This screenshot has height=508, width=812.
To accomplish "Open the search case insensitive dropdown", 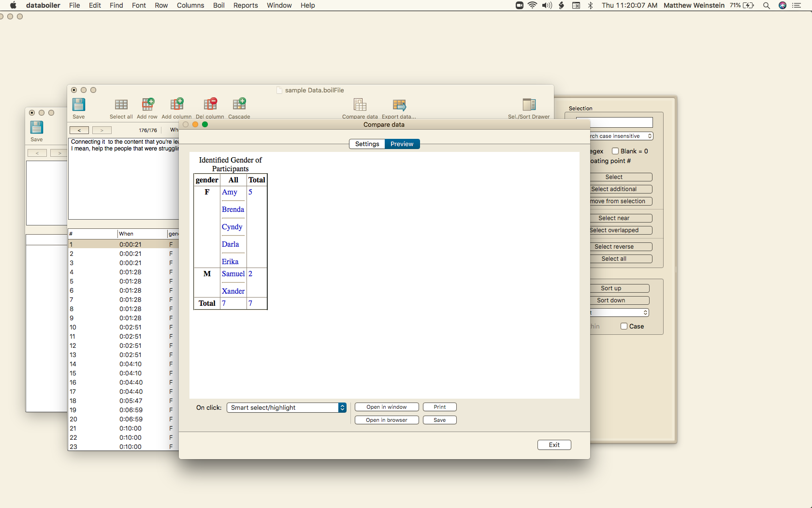I will point(621,136).
